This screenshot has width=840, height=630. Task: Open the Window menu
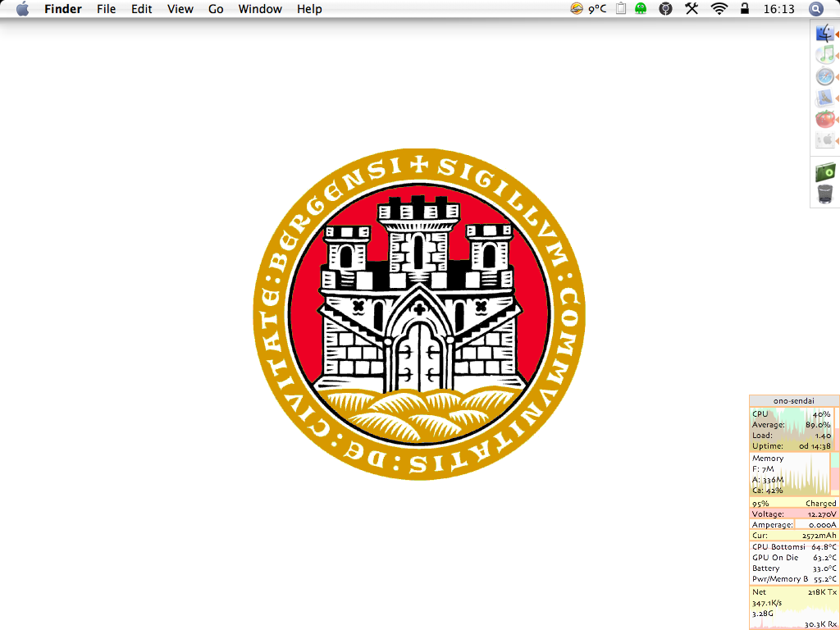[x=260, y=9]
